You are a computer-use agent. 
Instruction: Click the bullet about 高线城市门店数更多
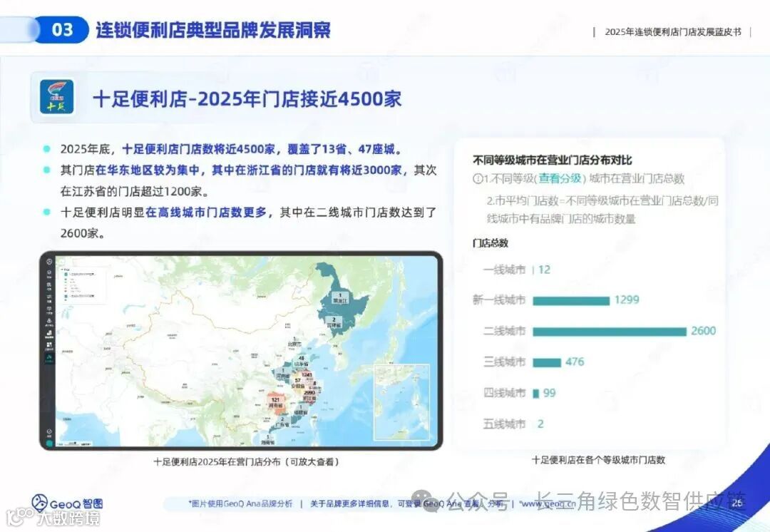click(249, 223)
